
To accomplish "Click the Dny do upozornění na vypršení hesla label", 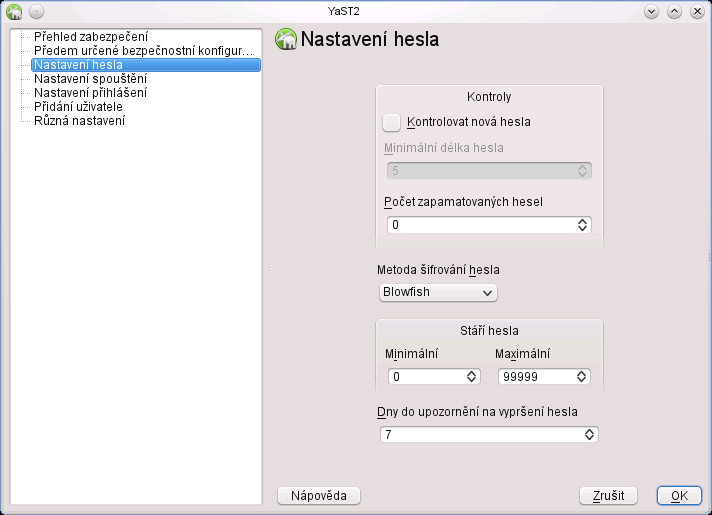I will (x=477, y=412).
